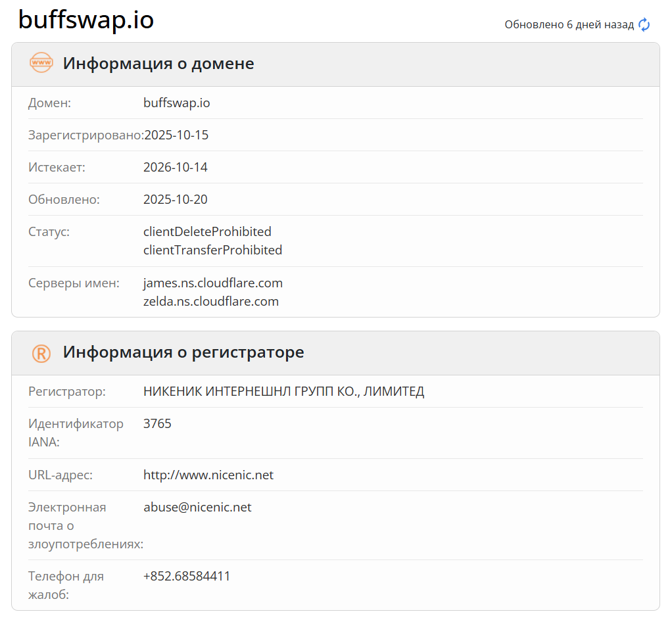Click the 'Обновлено 6 дней назад' text

pos(569,24)
